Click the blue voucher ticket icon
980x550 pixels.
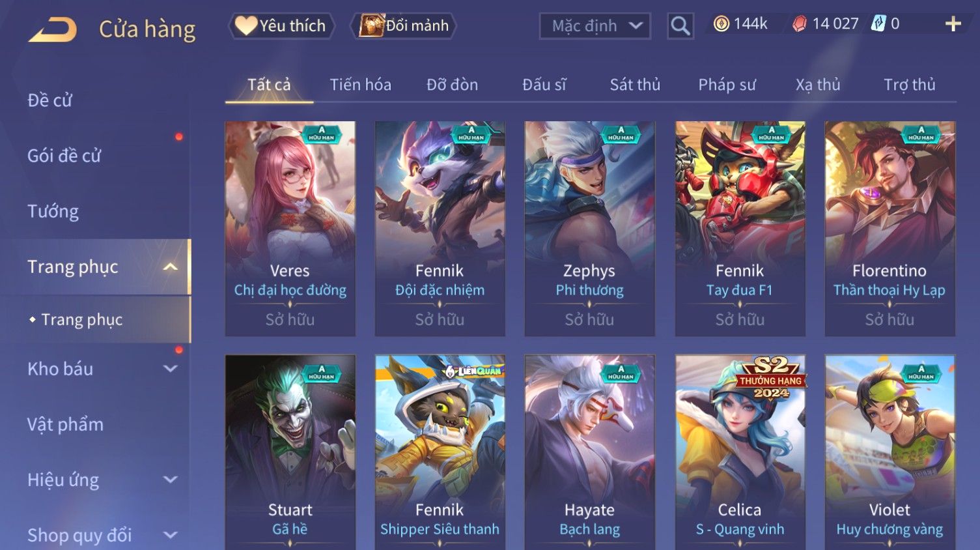(x=879, y=24)
